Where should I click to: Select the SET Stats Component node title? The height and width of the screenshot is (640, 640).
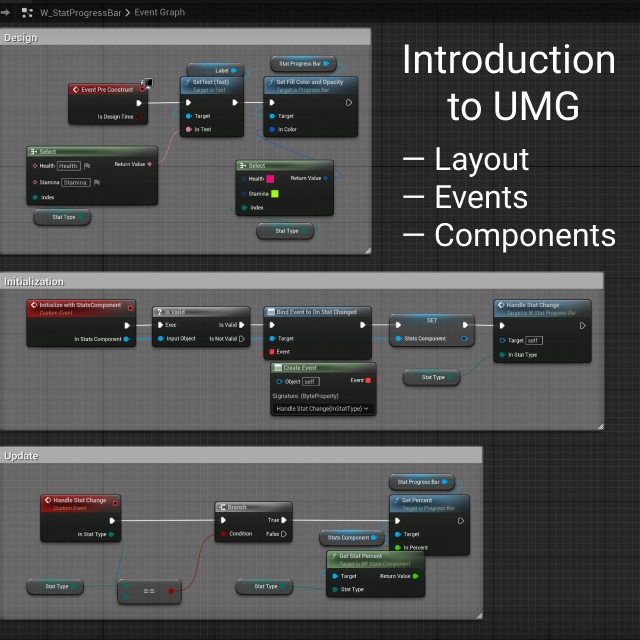pos(432,320)
